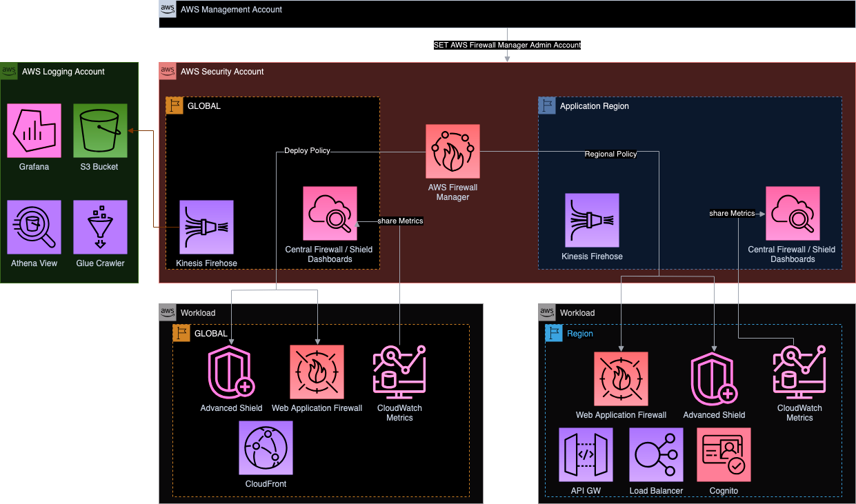This screenshot has width=856, height=504.
Task: Click AWS logo of right Workload box
Action: click(547, 312)
